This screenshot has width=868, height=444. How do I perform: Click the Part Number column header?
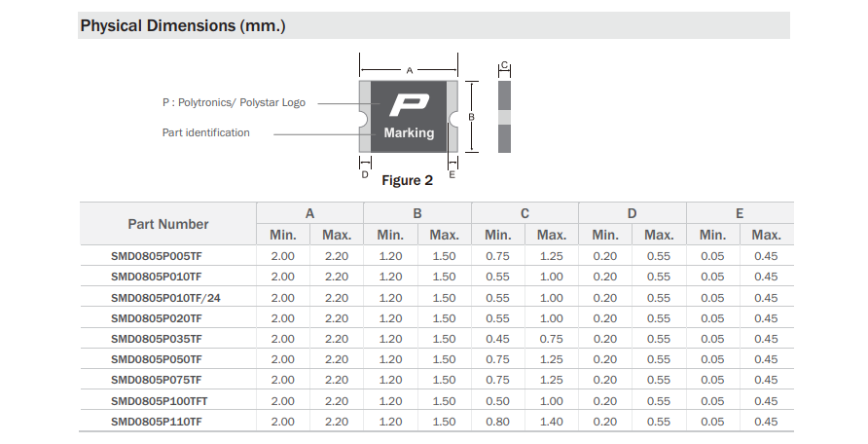click(168, 224)
